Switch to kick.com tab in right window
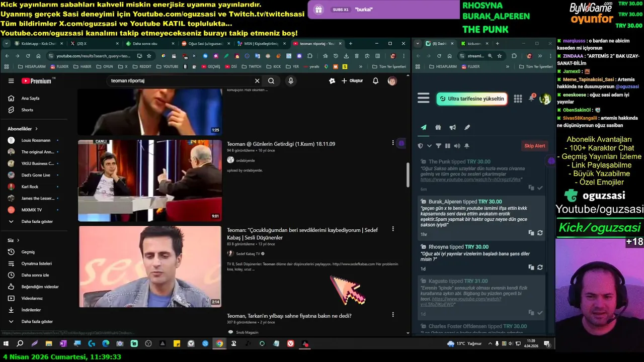The height and width of the screenshot is (362, 644). click(x=473, y=44)
